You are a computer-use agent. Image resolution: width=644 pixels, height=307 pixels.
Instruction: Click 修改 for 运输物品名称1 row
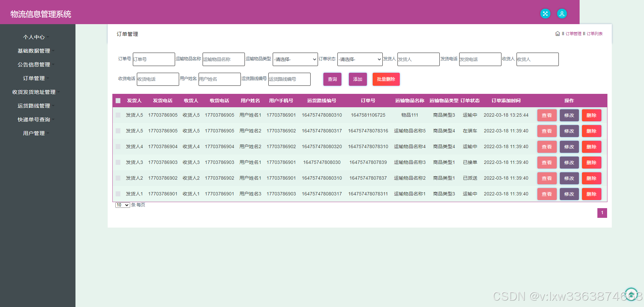click(x=569, y=194)
